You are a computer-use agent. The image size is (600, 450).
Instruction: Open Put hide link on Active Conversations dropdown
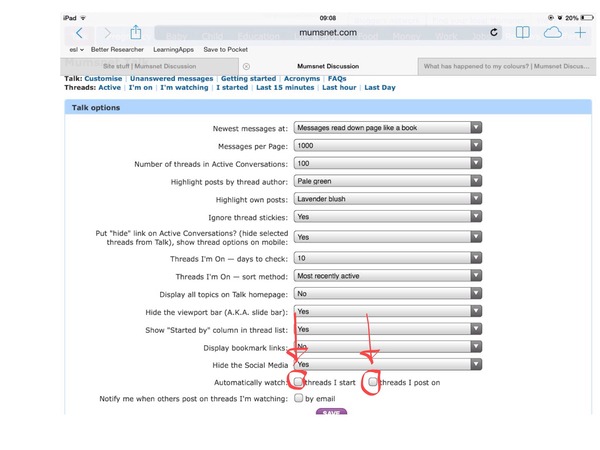388,237
